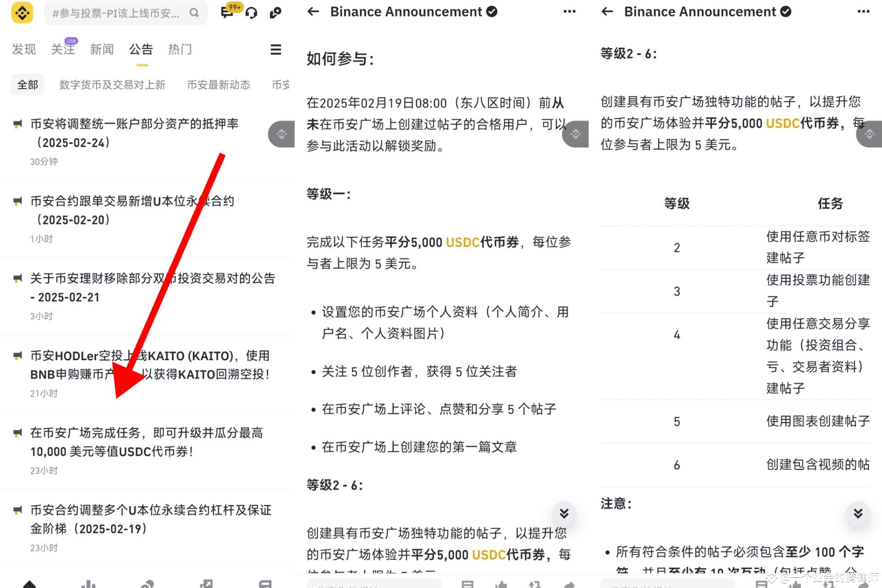Go back from right Binance Announcement page
Screen dimensions: 882x588
pyautogui.click(x=607, y=12)
